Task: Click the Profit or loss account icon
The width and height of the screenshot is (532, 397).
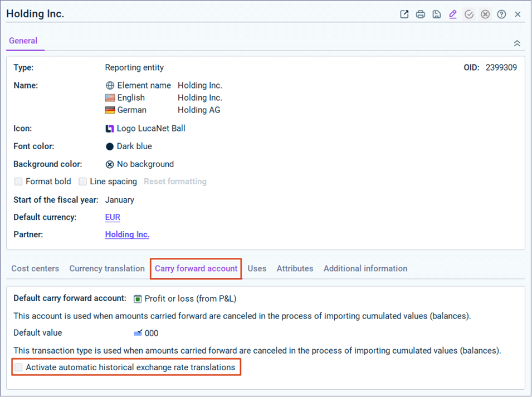Action: point(138,298)
